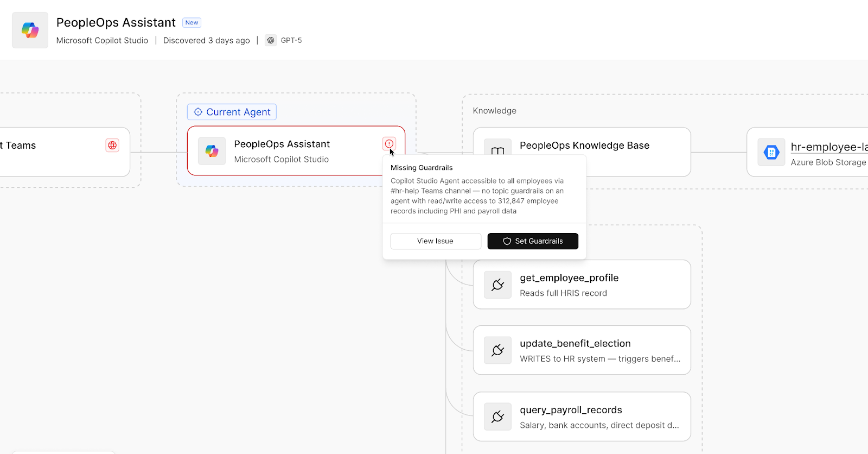Click 'Microsoft Copilot Studio' header subtitle

102,40
